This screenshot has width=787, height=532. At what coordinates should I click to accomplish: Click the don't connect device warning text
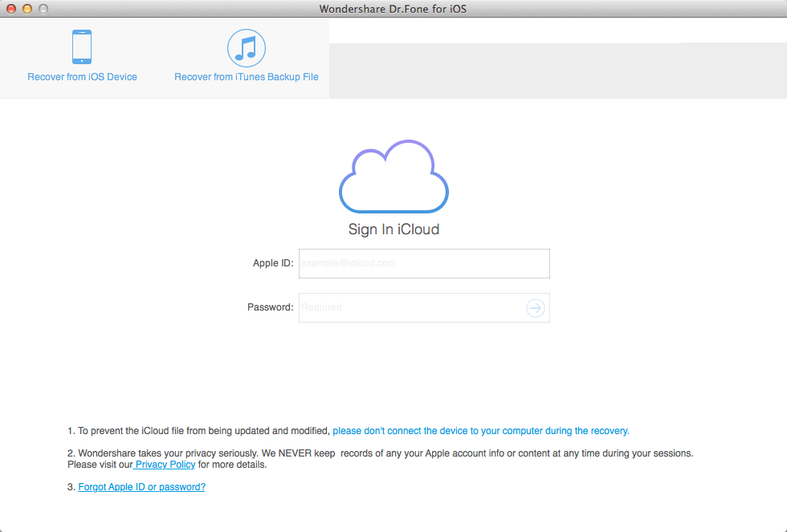pos(481,431)
